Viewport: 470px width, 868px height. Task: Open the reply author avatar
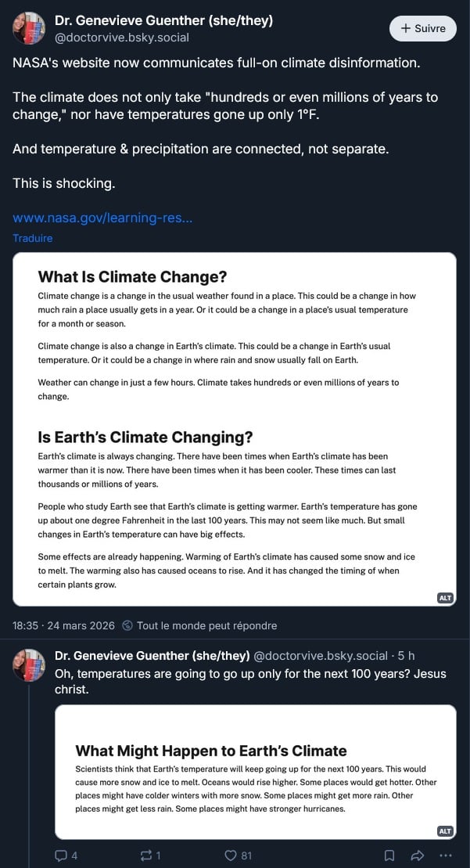29,664
